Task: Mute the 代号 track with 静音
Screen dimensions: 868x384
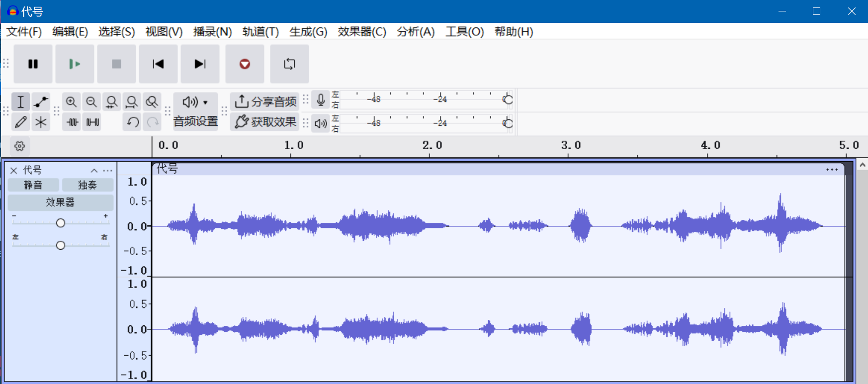Action: [33, 185]
